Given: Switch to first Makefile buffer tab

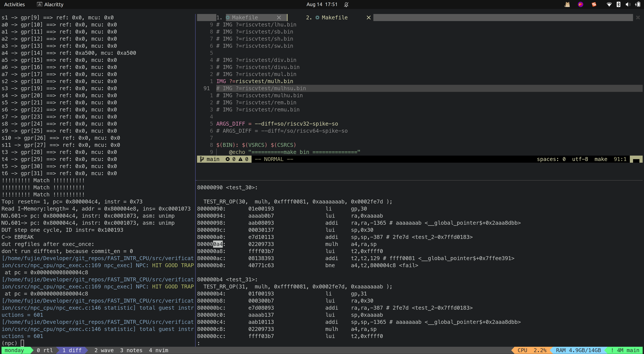Looking at the screenshot, I should 245,18.
